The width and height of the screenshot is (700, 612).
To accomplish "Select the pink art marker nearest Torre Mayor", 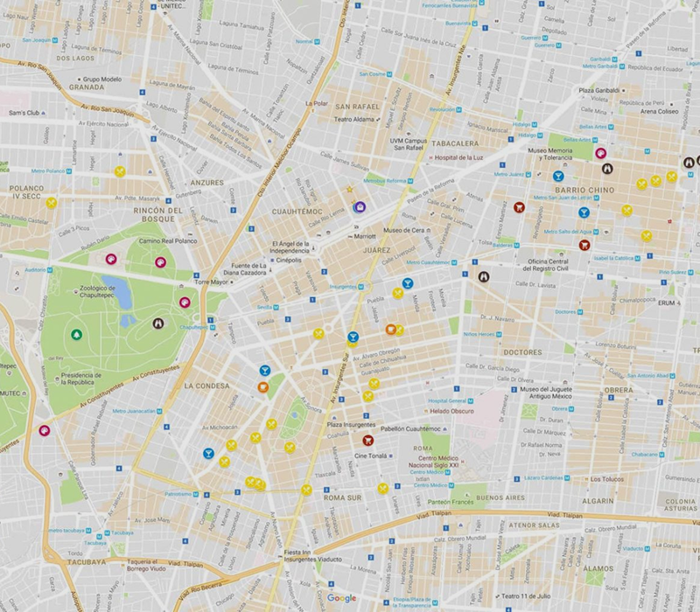I will coord(185,303).
